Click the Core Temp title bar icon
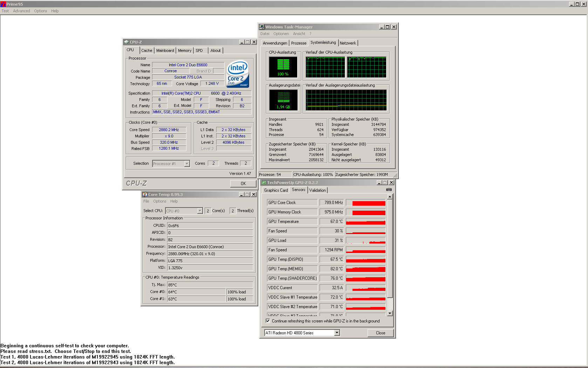Viewport: 588px width, 368px height. [x=145, y=195]
